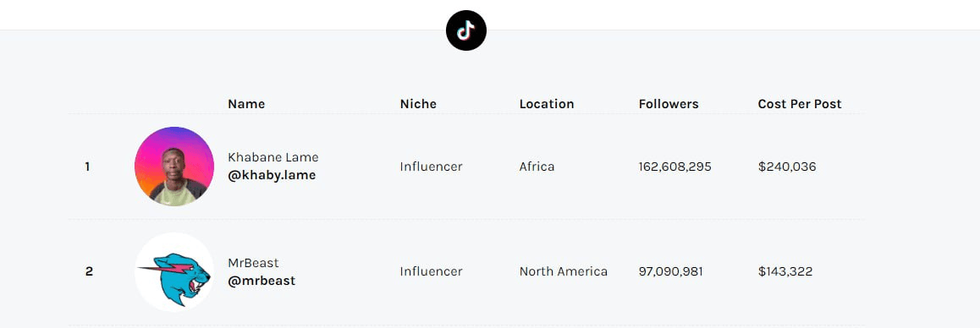
Task: Sort by the Name column header
Action: [x=246, y=104]
